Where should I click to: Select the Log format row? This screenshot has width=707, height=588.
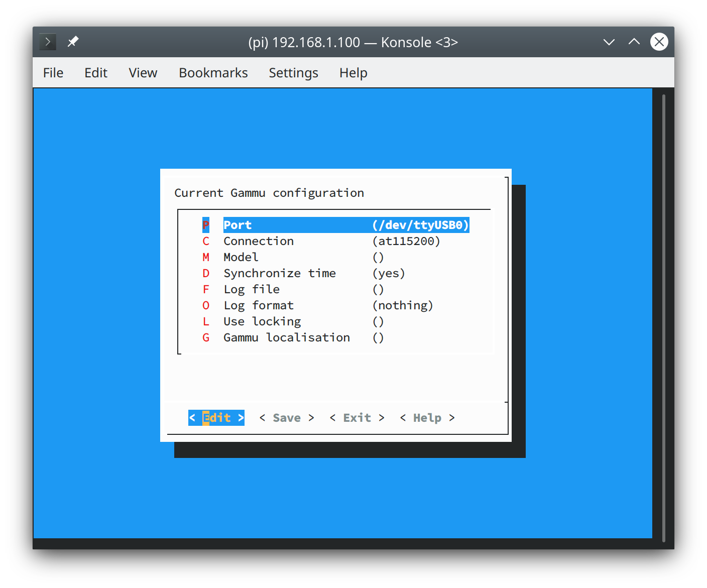coord(318,305)
